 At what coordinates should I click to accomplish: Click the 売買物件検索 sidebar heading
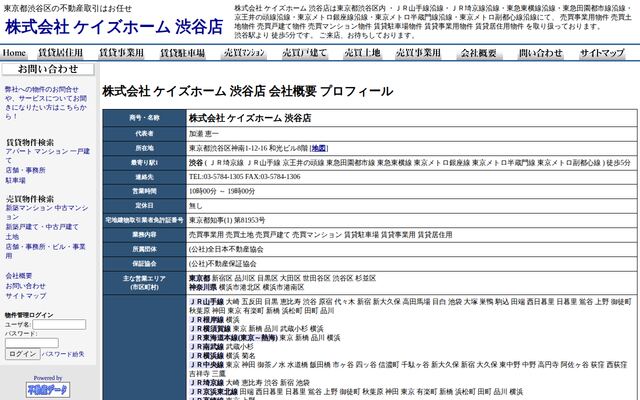pos(30,199)
